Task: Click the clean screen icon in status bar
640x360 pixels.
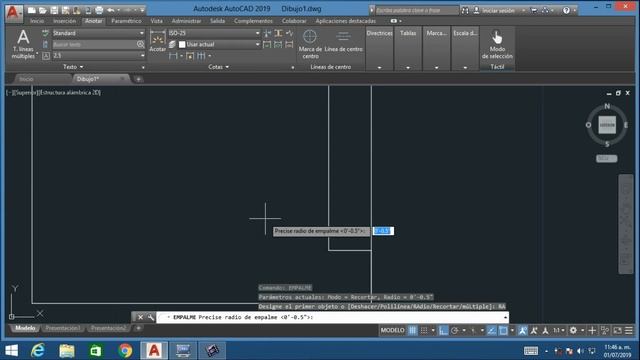Action: tap(618, 330)
